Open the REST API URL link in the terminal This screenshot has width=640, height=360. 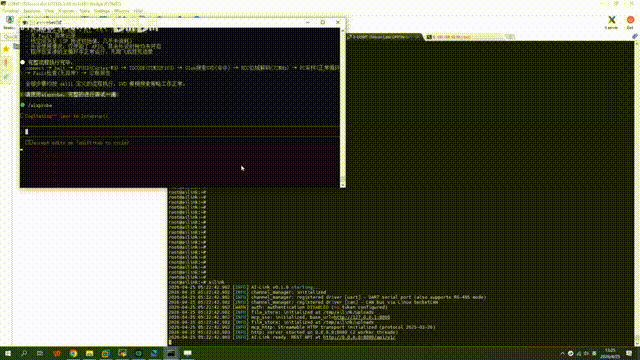[x=359, y=338]
